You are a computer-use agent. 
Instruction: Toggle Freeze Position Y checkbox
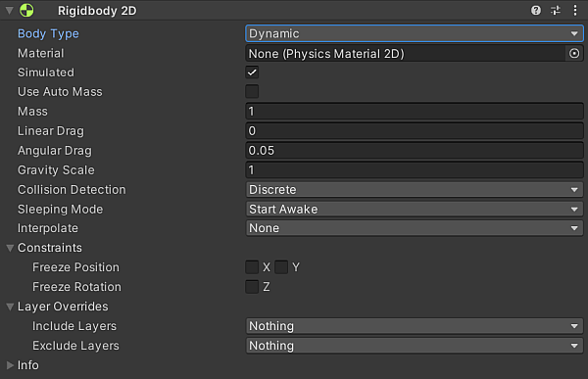[x=281, y=267]
